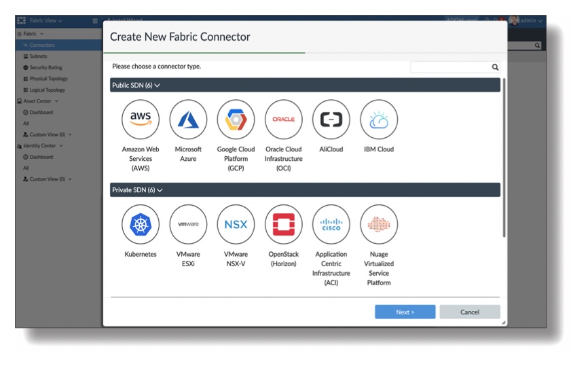Open the app grid icon beside Fabric View
The width and height of the screenshot is (588, 366).
tap(21, 20)
